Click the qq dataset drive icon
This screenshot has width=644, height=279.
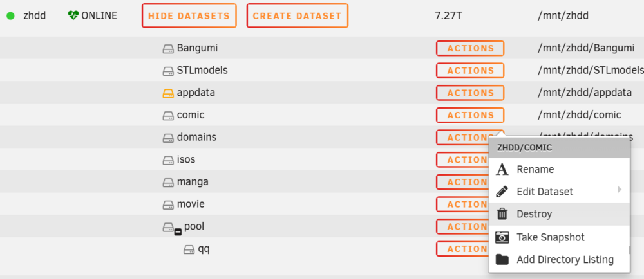(x=189, y=249)
